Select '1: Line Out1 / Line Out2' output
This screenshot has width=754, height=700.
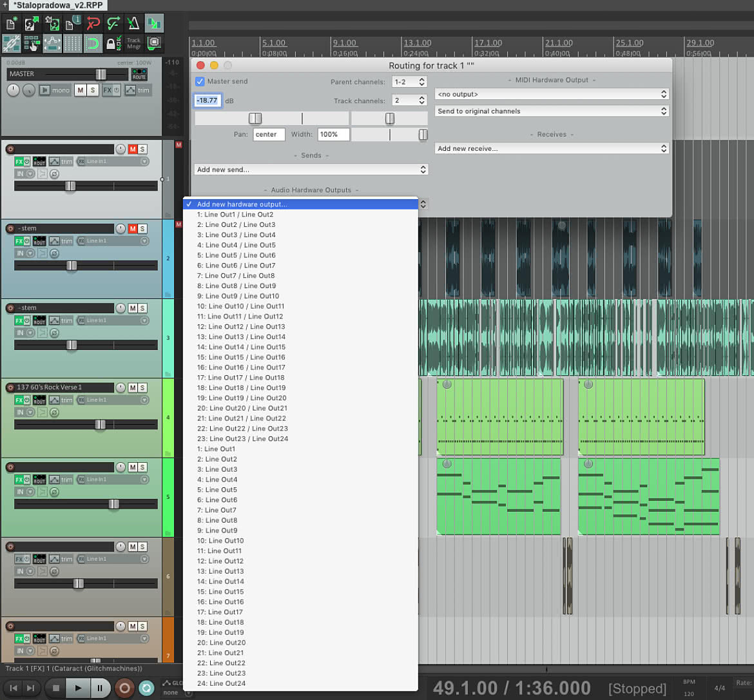pyautogui.click(x=300, y=215)
